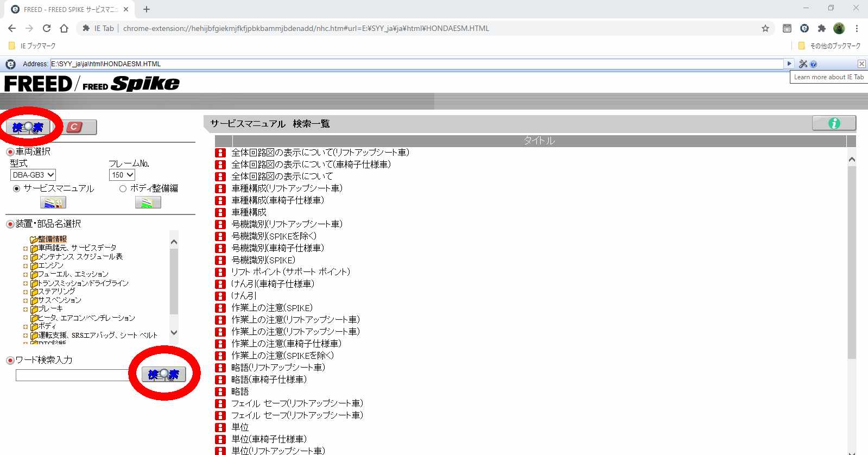Open the フレームNo. 150 dropdown

(122, 175)
